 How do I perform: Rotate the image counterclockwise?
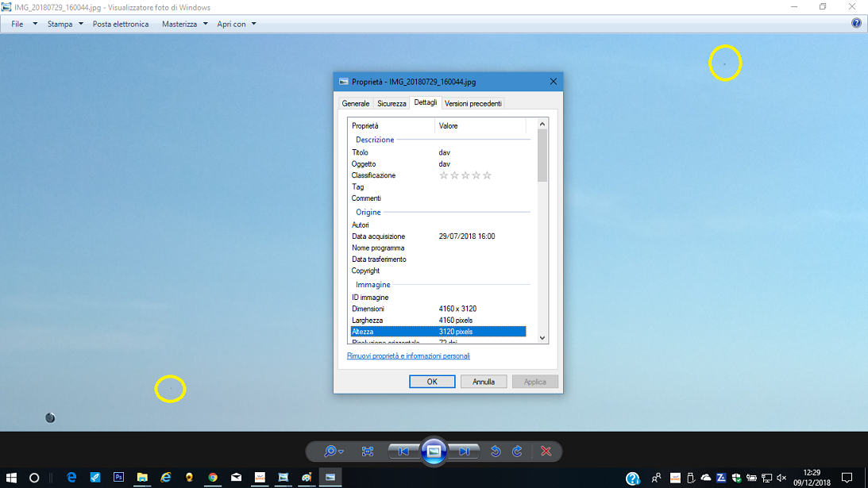(x=496, y=451)
